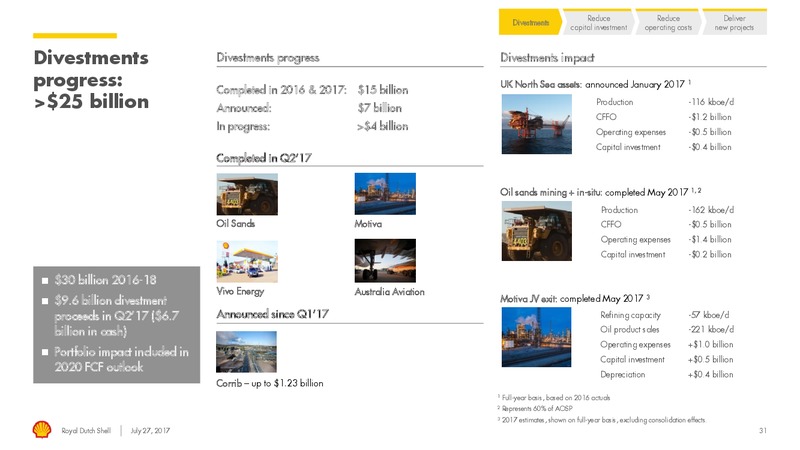This screenshot has width=800, height=450.
Task: Click the page number 31
Action: pyautogui.click(x=763, y=431)
